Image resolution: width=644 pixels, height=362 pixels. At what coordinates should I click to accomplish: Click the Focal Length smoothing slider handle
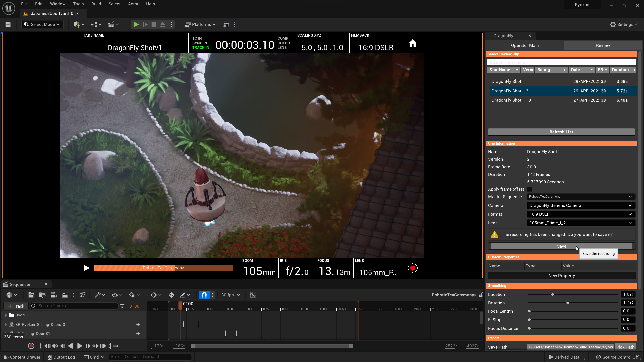(529, 311)
